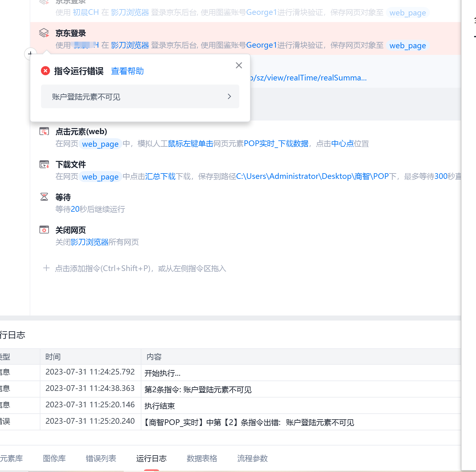
Task: Select log entry 第2条指令: 账户登陆元素不可见
Action: click(x=198, y=390)
